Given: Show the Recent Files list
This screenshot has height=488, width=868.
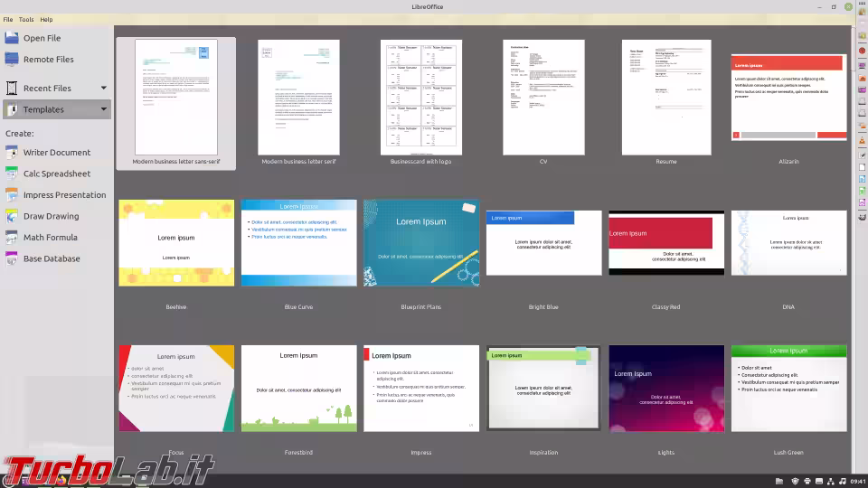Looking at the screenshot, I should click(x=47, y=88).
